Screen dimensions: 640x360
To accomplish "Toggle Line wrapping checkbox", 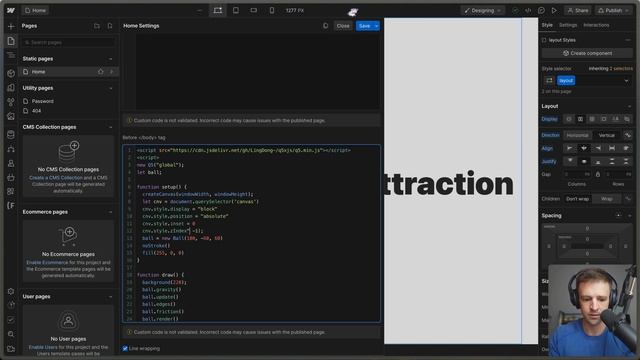I will [x=125, y=349].
